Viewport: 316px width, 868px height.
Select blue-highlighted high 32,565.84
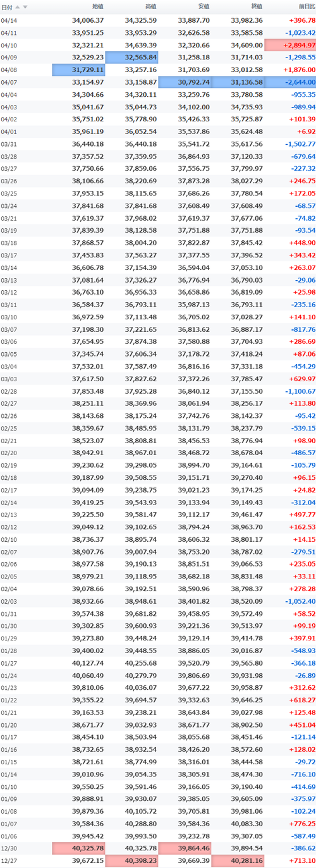point(131,58)
